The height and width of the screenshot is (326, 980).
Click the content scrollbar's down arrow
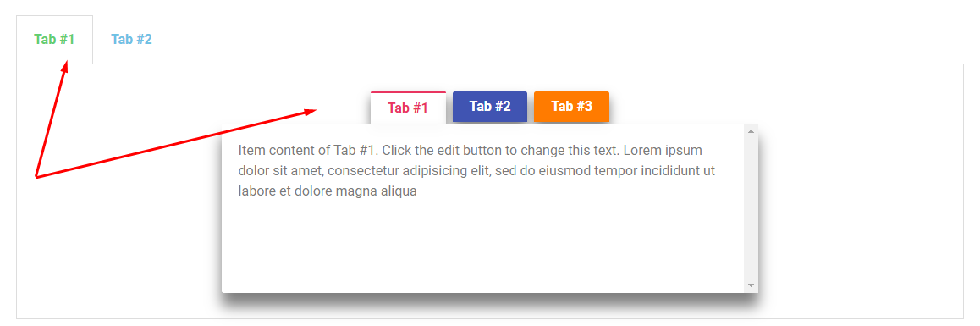click(x=752, y=285)
